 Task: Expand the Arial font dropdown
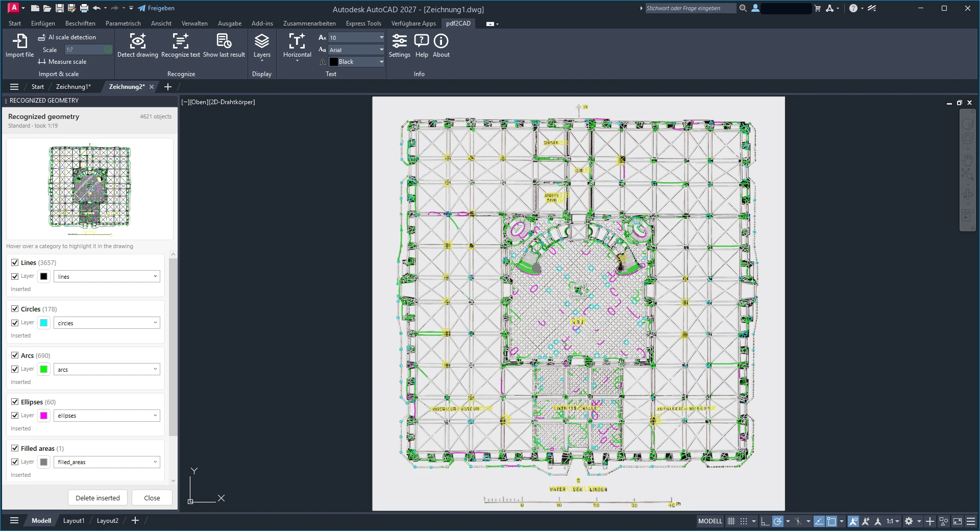point(356,50)
